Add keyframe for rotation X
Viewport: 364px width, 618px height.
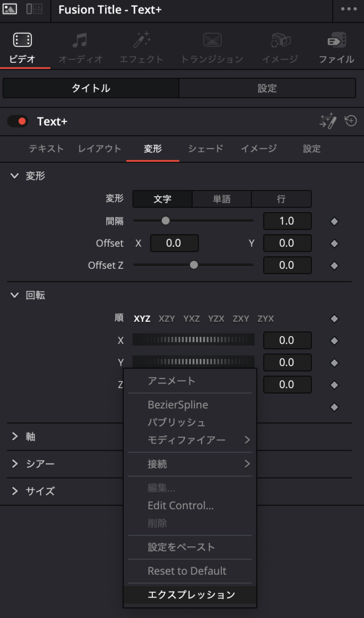coord(334,340)
